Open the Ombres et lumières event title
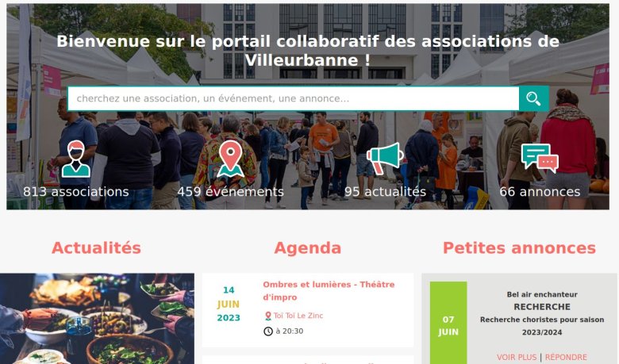Viewport: 619px width, 364px height. (x=329, y=291)
